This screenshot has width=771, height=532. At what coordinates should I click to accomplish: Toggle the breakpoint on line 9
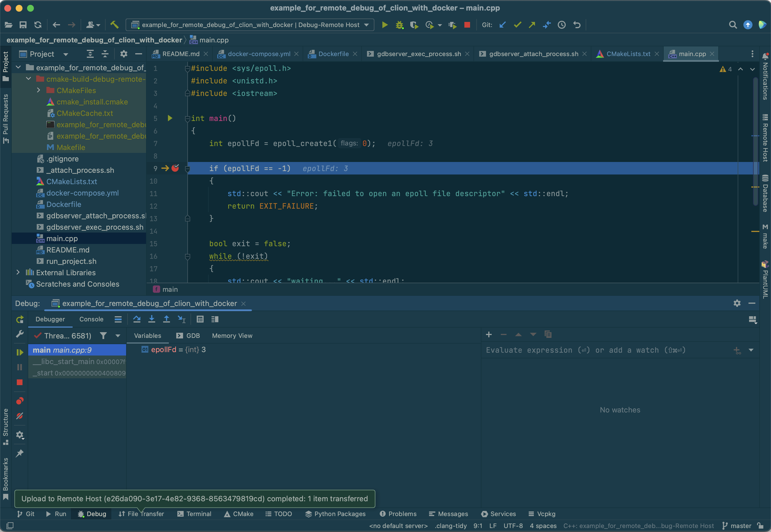tap(175, 168)
